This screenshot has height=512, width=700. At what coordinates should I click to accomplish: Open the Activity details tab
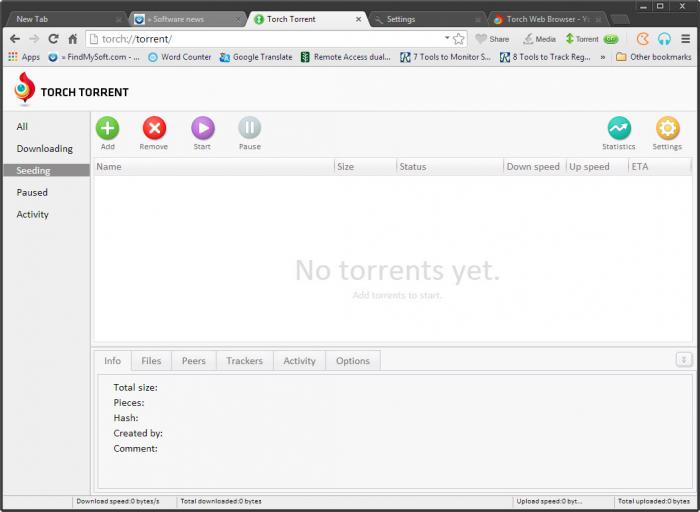(x=300, y=361)
